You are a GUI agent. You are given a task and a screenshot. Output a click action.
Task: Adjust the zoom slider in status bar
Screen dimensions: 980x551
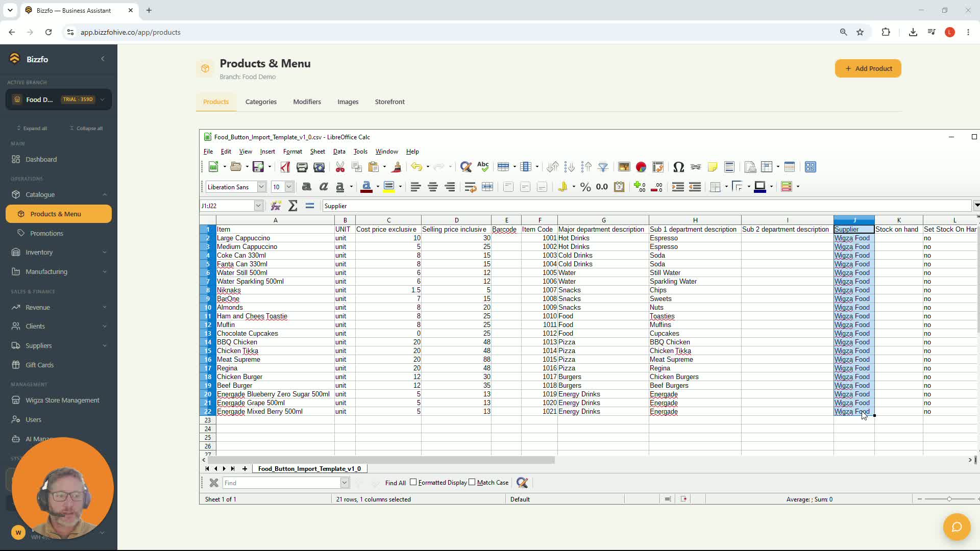point(949,499)
